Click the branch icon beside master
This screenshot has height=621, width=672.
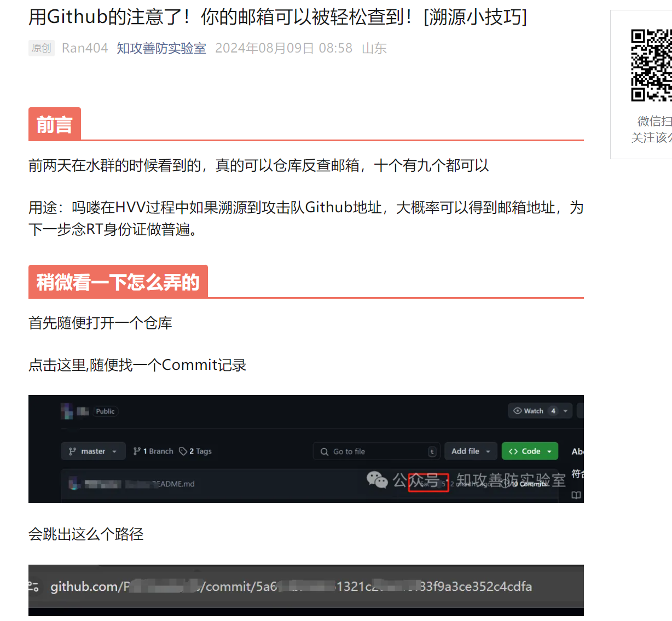(72, 451)
